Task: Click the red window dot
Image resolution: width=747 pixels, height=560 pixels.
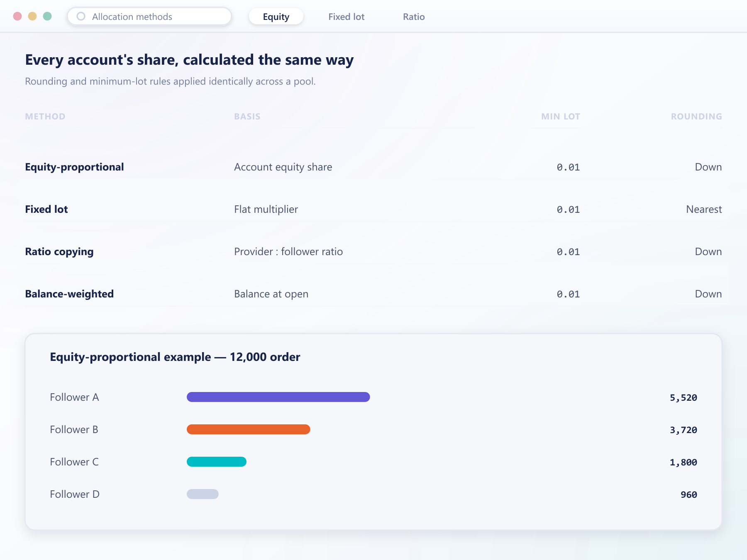Action: (17, 16)
